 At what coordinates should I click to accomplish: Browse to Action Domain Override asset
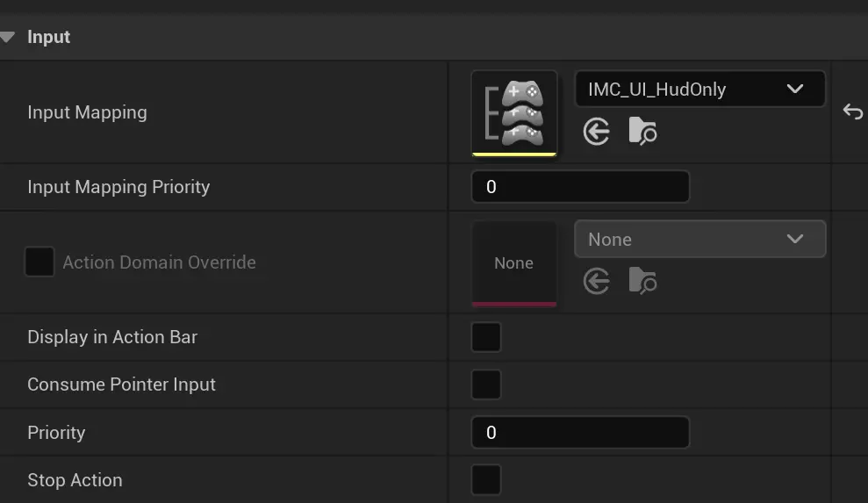coord(642,281)
